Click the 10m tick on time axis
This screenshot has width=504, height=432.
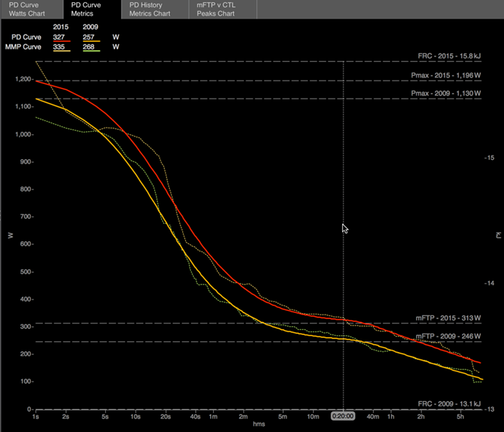(312, 417)
